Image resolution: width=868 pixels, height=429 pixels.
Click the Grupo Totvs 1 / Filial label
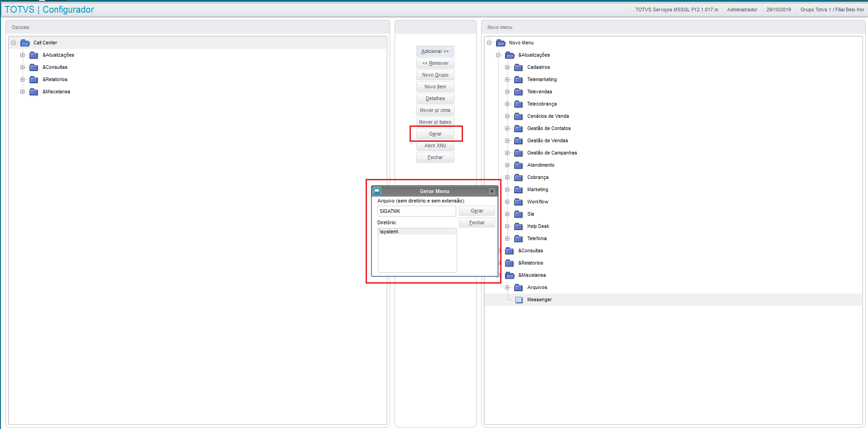click(832, 10)
